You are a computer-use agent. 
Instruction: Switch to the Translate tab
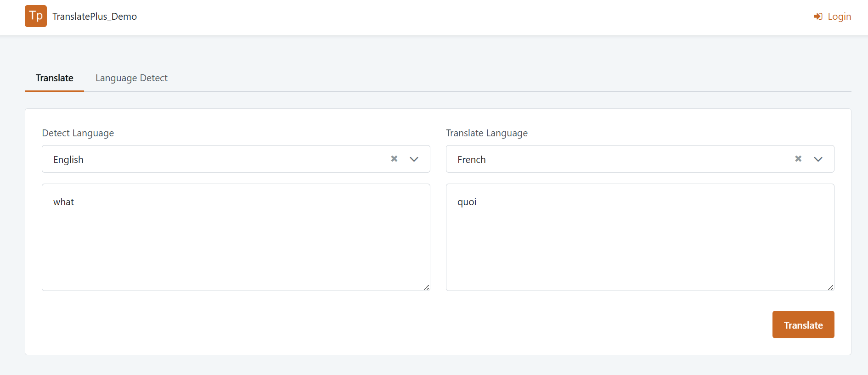coord(55,78)
